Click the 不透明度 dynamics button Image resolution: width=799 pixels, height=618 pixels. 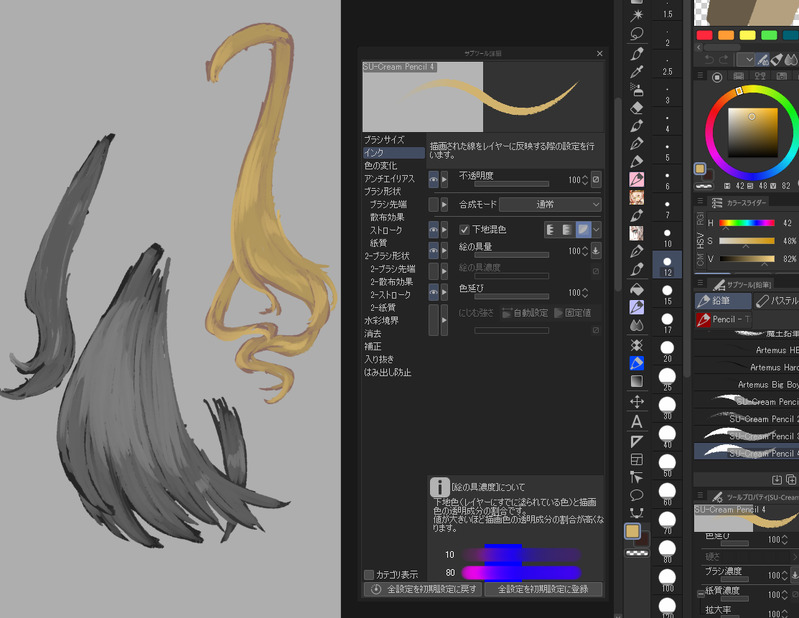point(596,179)
